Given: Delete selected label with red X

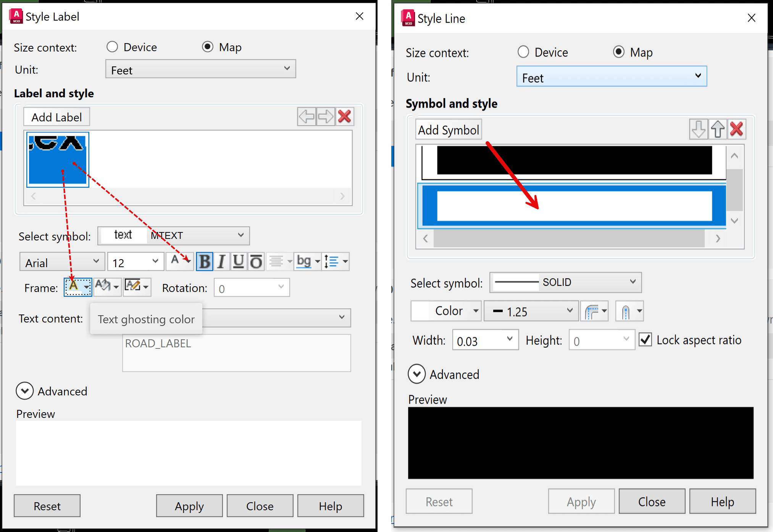Looking at the screenshot, I should pyautogui.click(x=344, y=117).
